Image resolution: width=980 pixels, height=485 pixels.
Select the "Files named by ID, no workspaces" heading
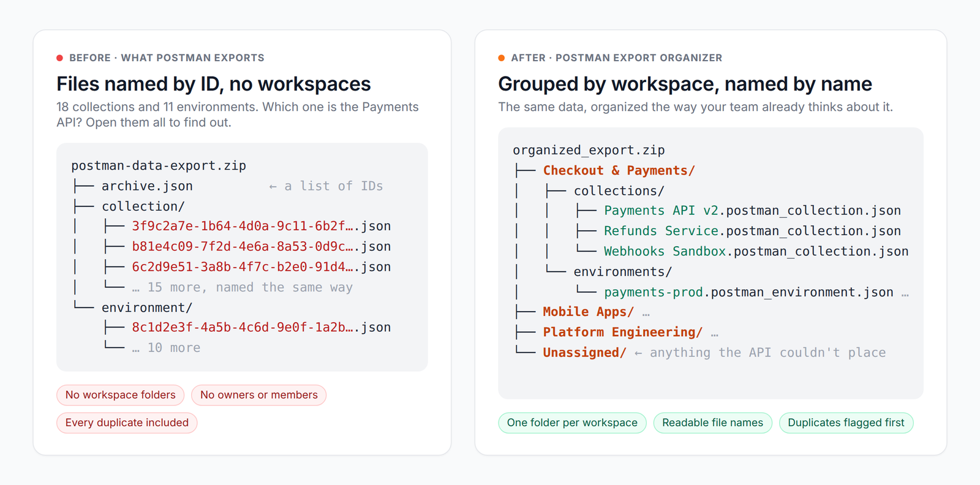point(214,84)
